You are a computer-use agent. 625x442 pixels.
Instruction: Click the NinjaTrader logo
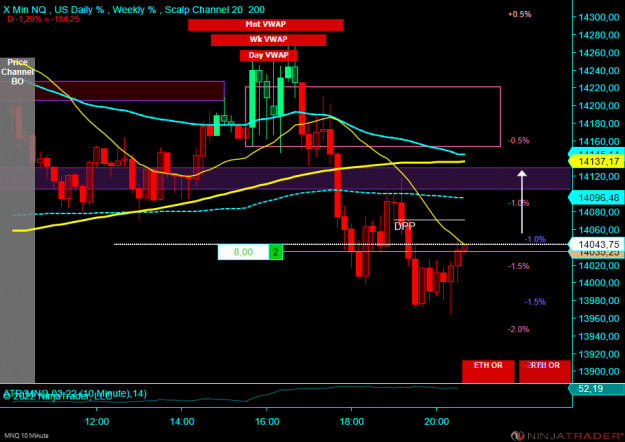[567, 436]
